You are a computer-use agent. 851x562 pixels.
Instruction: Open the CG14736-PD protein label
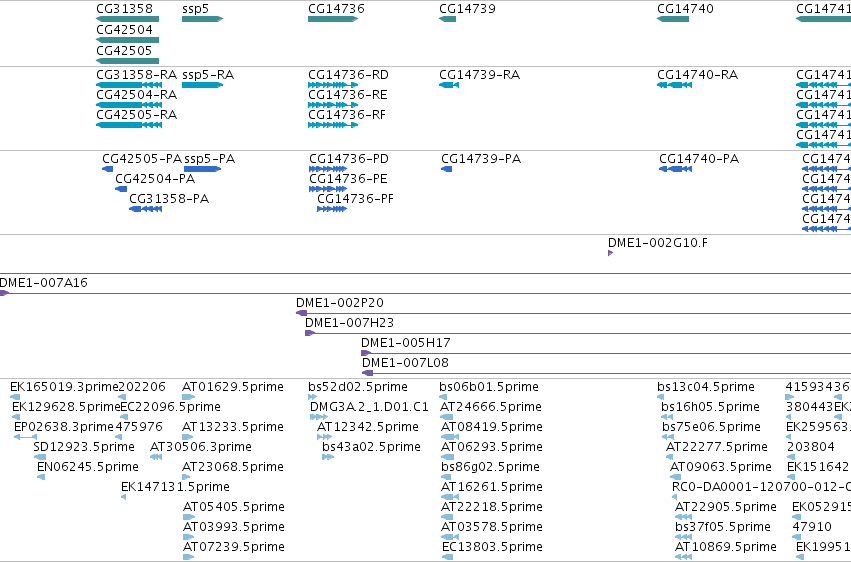[x=349, y=159]
